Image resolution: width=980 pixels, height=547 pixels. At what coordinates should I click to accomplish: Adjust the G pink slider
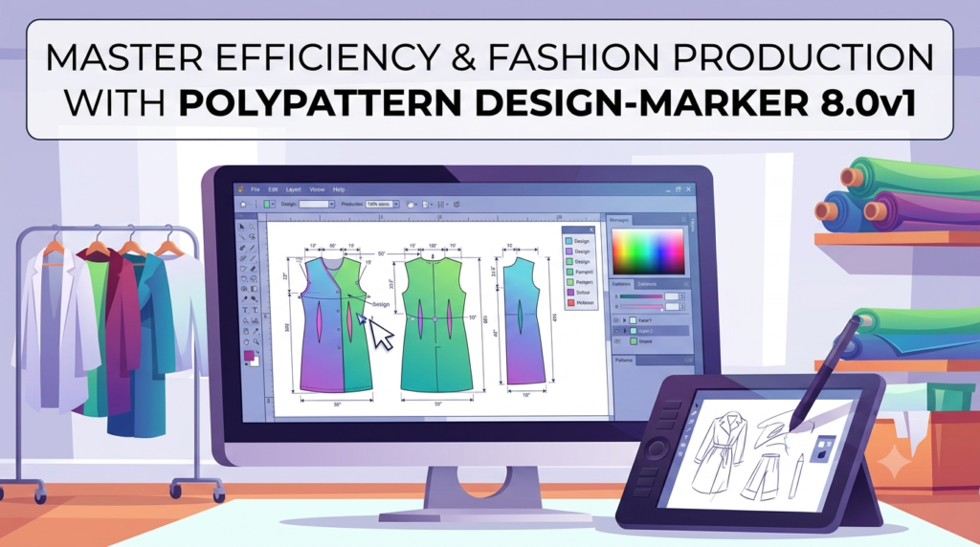[x=641, y=307]
